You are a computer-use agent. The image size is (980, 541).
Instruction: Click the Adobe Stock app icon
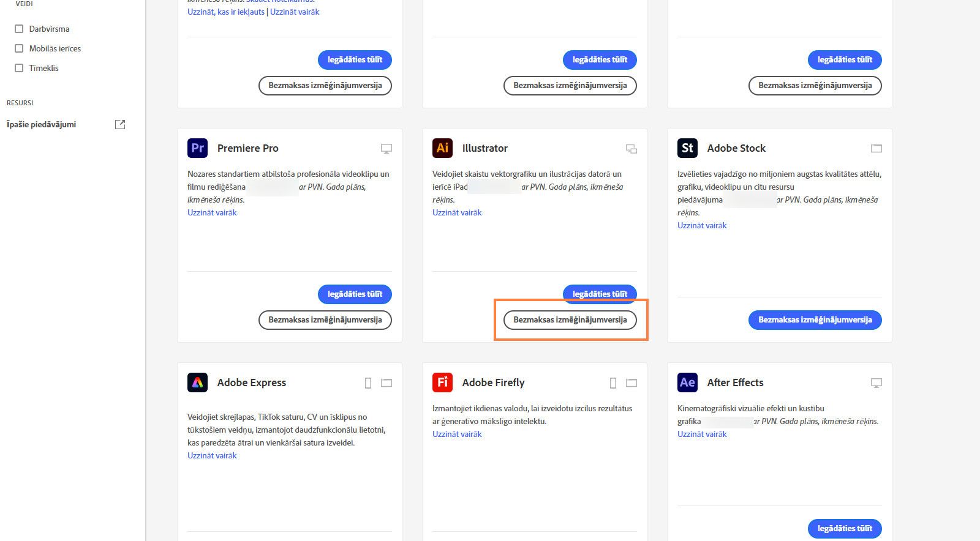[x=687, y=148]
